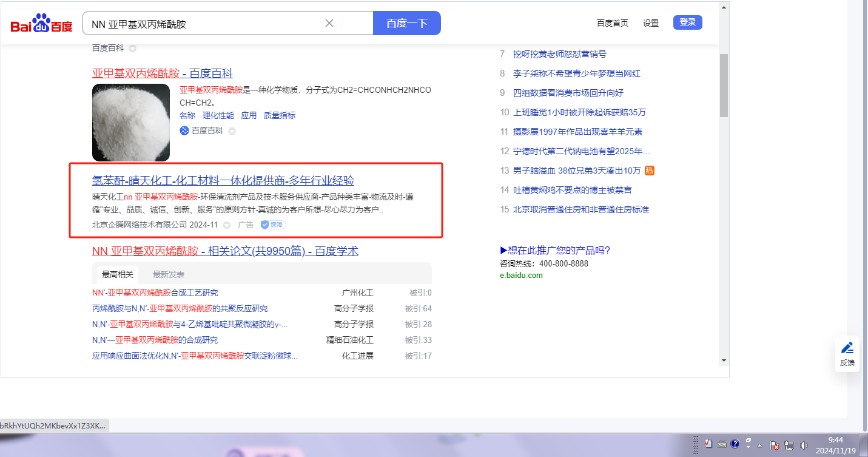This screenshot has width=868, height=457.
Task: Click the white powder thumbnail image
Action: pyautogui.click(x=131, y=122)
